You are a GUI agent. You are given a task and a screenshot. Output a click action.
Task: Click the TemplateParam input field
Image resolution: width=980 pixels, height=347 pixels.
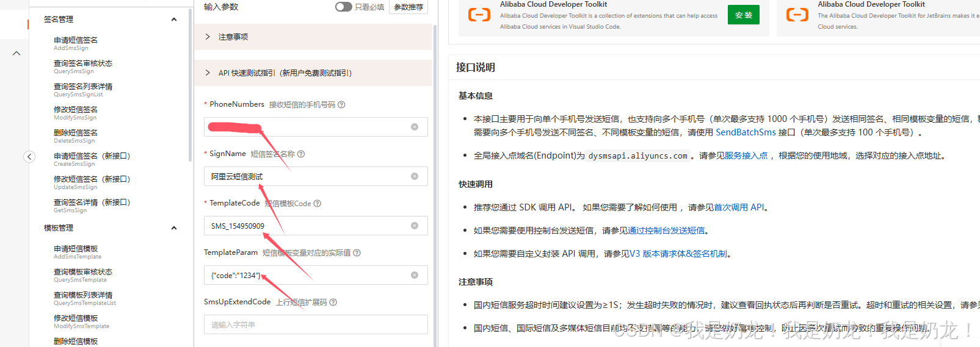[316, 275]
